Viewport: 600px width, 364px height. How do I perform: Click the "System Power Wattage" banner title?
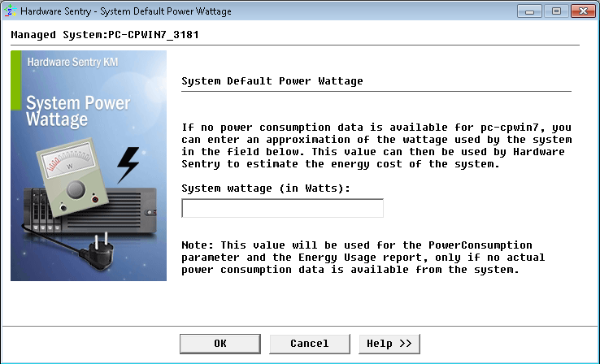point(77,112)
